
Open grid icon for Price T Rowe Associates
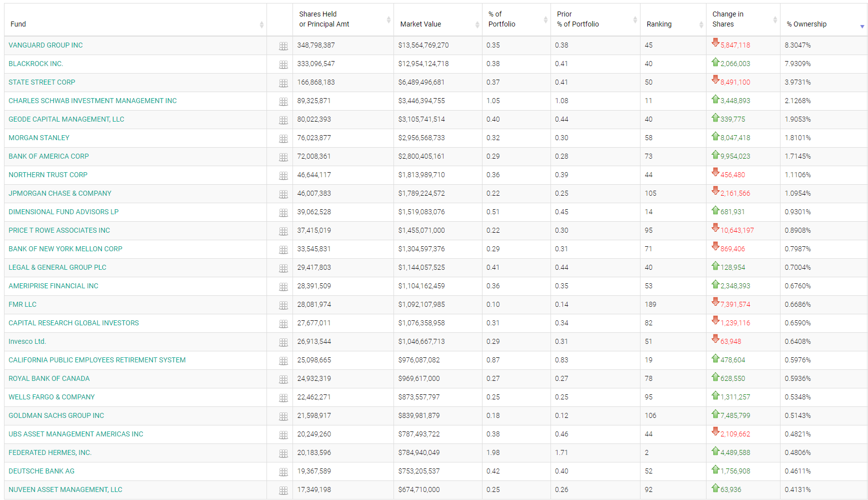(x=283, y=231)
